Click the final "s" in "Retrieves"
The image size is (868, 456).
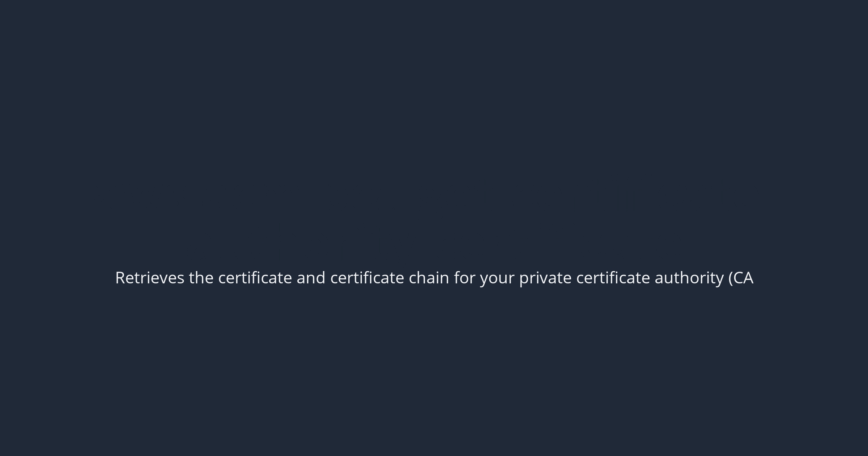(181, 279)
